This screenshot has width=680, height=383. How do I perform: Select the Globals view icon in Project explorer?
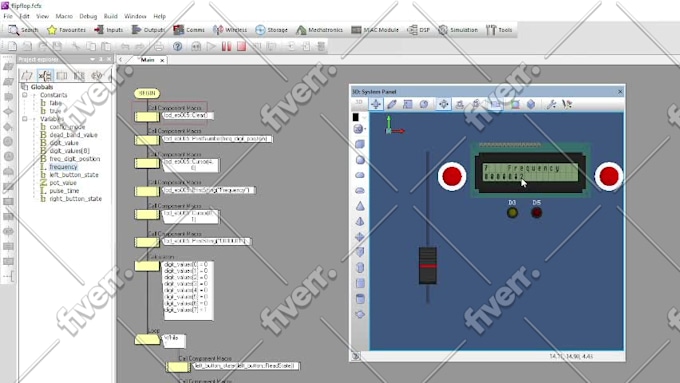click(45, 76)
